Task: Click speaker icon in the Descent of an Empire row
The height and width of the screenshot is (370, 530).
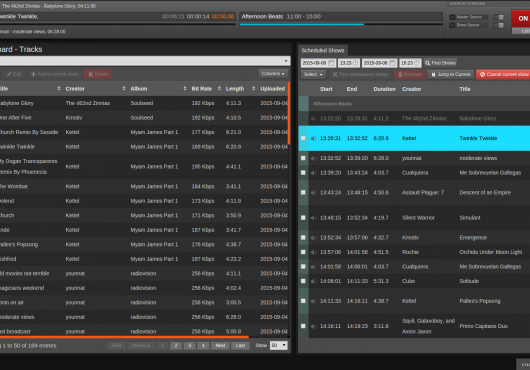Action: (x=313, y=193)
